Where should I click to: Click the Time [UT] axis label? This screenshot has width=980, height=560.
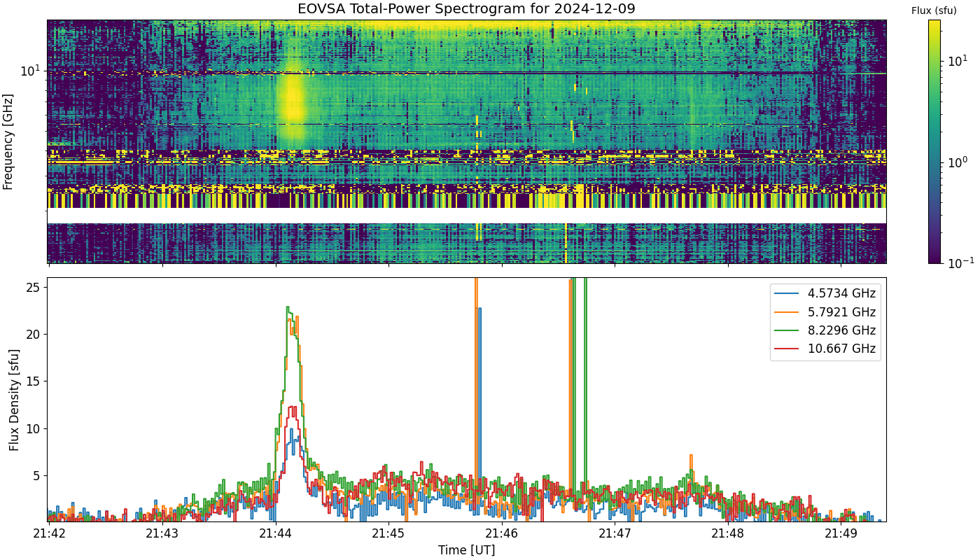(x=466, y=550)
